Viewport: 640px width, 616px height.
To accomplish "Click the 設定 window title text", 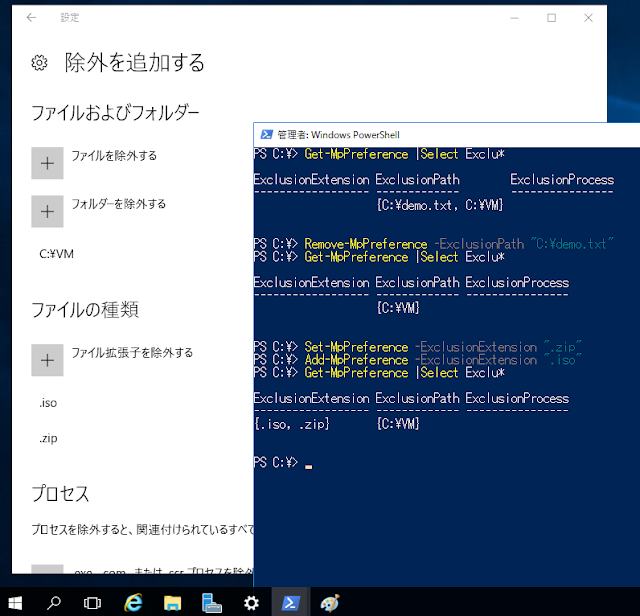I will (x=70, y=18).
